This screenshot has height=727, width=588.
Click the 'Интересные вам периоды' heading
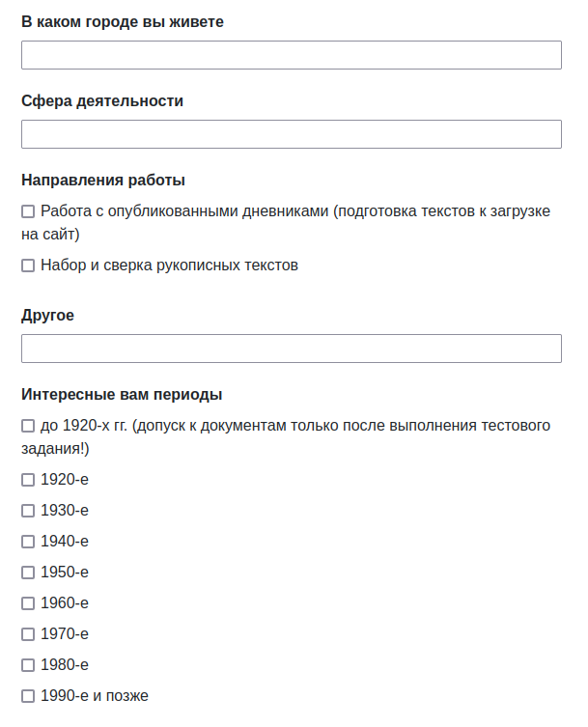(x=122, y=394)
